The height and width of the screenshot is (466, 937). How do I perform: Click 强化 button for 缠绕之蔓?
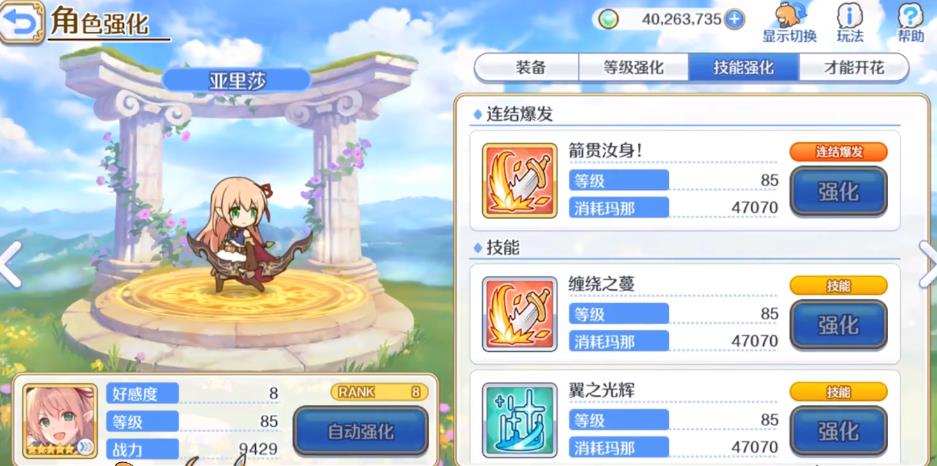click(838, 325)
